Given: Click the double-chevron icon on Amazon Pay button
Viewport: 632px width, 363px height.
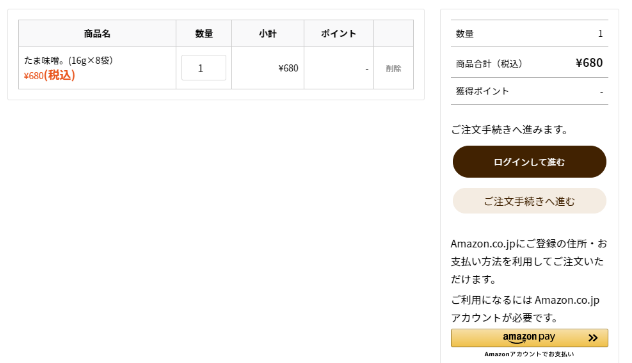Looking at the screenshot, I should [592, 338].
